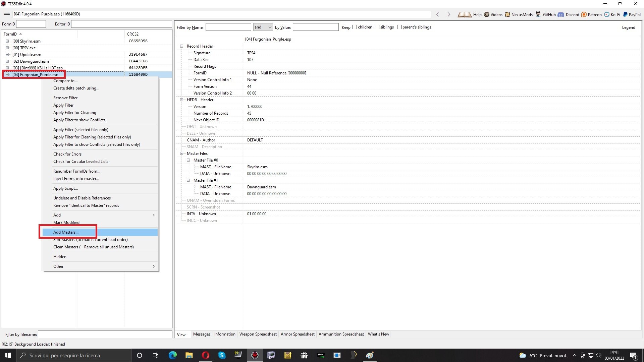Open Task View on the taskbar
Screen dimensions: 644x362
[156, 355]
